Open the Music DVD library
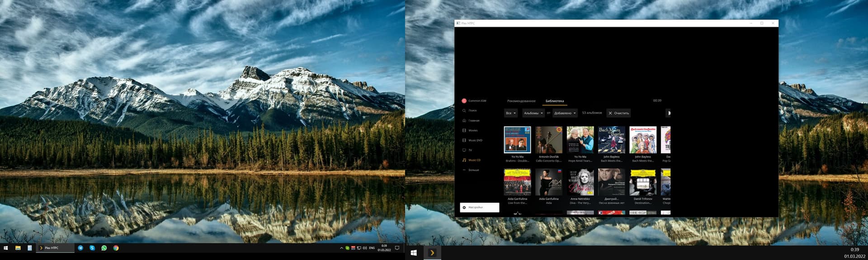The height and width of the screenshot is (260, 868). (472, 140)
